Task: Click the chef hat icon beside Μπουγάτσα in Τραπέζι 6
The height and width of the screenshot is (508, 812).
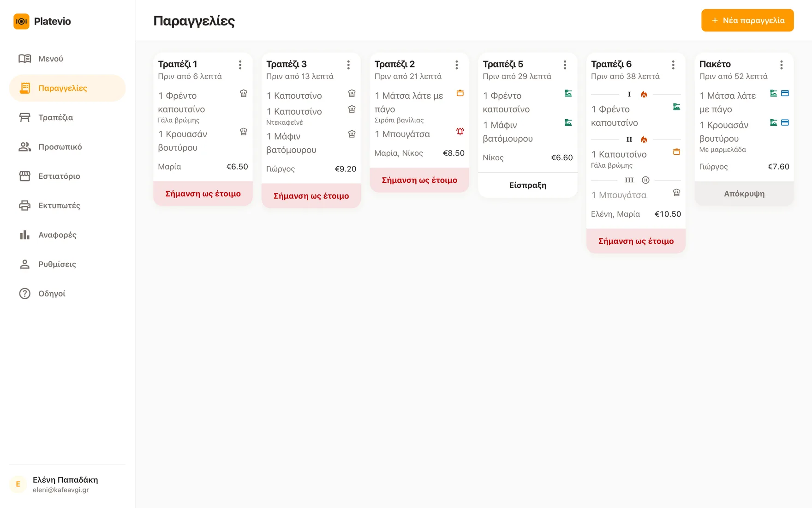Action: click(676, 193)
